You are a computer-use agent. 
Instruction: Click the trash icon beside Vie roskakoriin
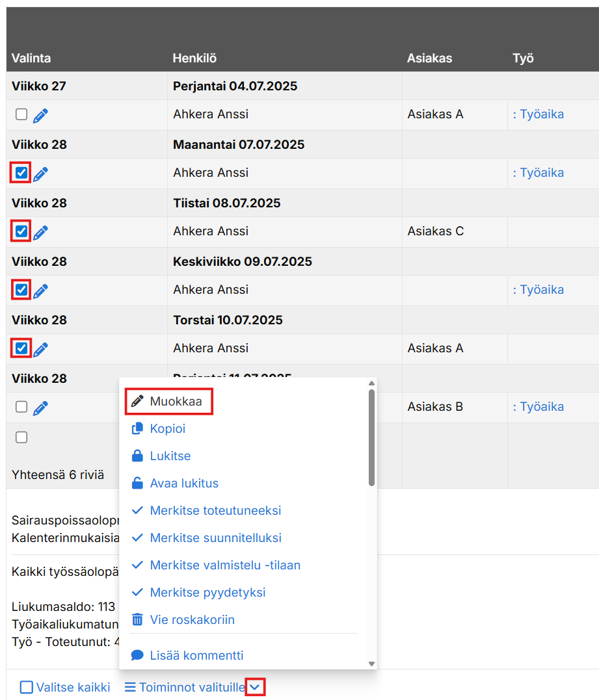click(x=137, y=620)
